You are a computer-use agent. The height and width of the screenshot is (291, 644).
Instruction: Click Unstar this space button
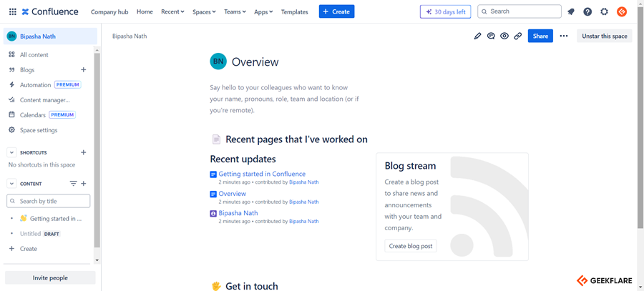[604, 36]
